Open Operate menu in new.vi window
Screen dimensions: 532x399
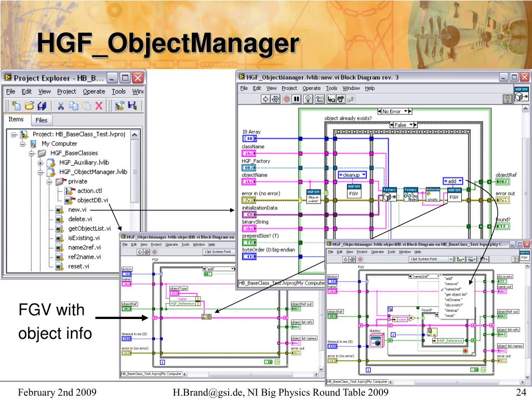[x=312, y=88]
